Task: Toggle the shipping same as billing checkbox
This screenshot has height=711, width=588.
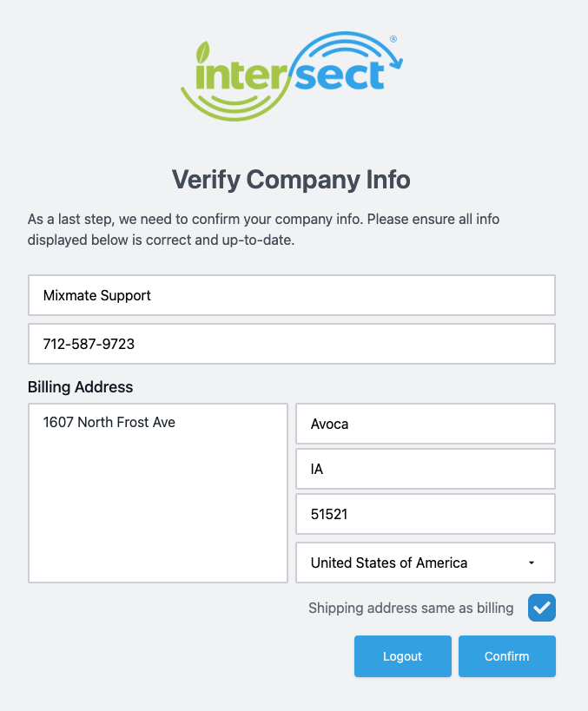Action: (541, 608)
